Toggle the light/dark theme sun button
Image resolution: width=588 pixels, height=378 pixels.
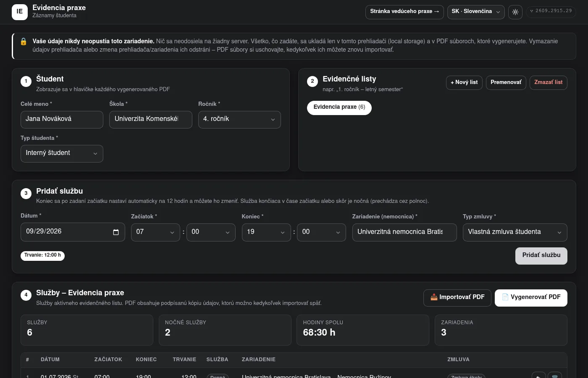515,12
